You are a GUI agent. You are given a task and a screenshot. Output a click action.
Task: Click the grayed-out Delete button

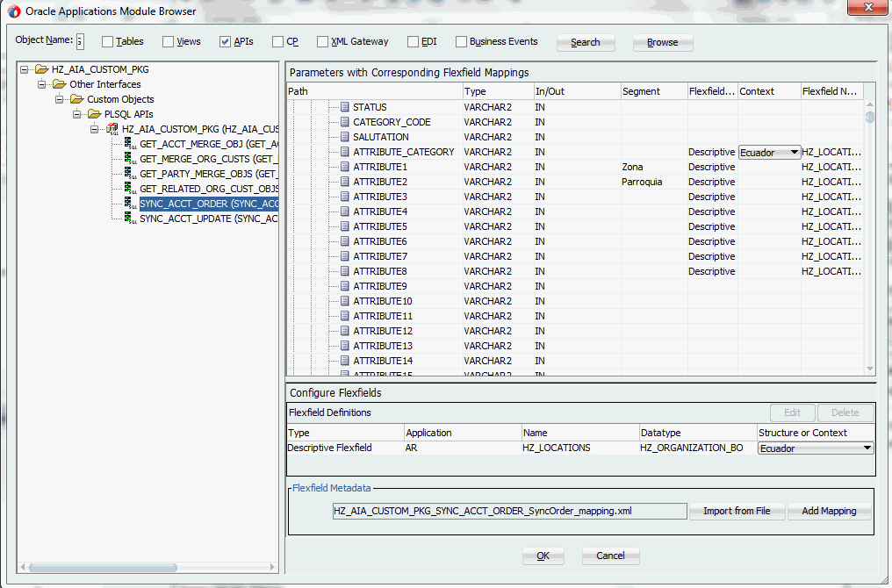[x=845, y=412]
